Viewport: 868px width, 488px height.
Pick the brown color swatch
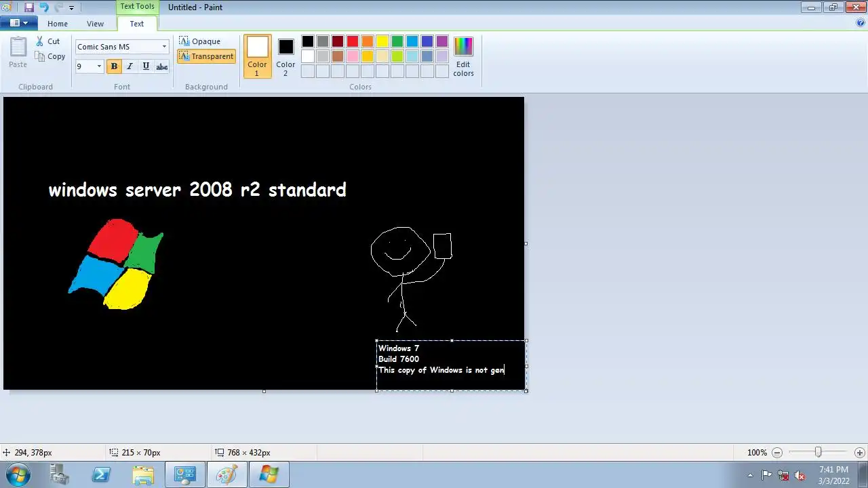pyautogui.click(x=338, y=56)
